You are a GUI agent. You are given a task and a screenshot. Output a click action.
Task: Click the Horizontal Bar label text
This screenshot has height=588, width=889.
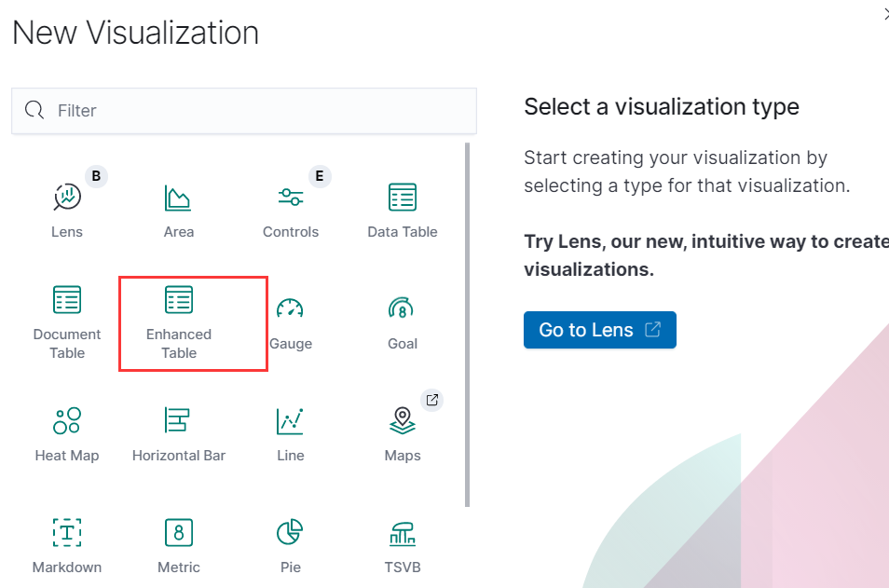click(179, 456)
